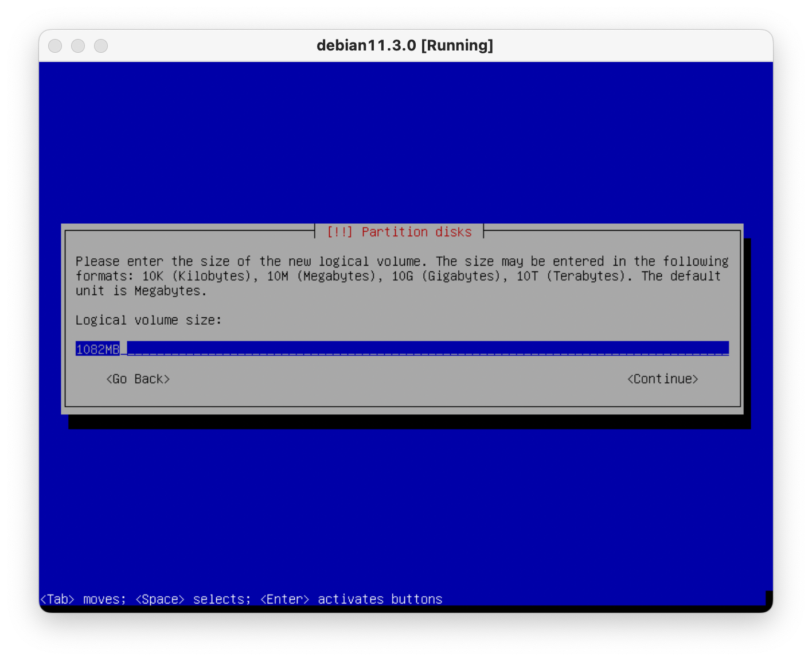Click the 1082MB value in the size field
Image resolution: width=812 pixels, height=661 pixels.
coord(97,349)
